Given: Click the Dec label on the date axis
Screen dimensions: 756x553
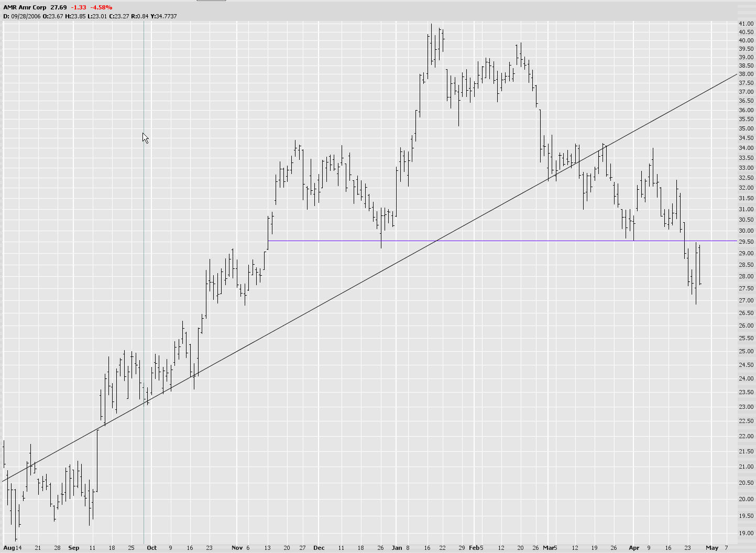Looking at the screenshot, I should point(319,548).
